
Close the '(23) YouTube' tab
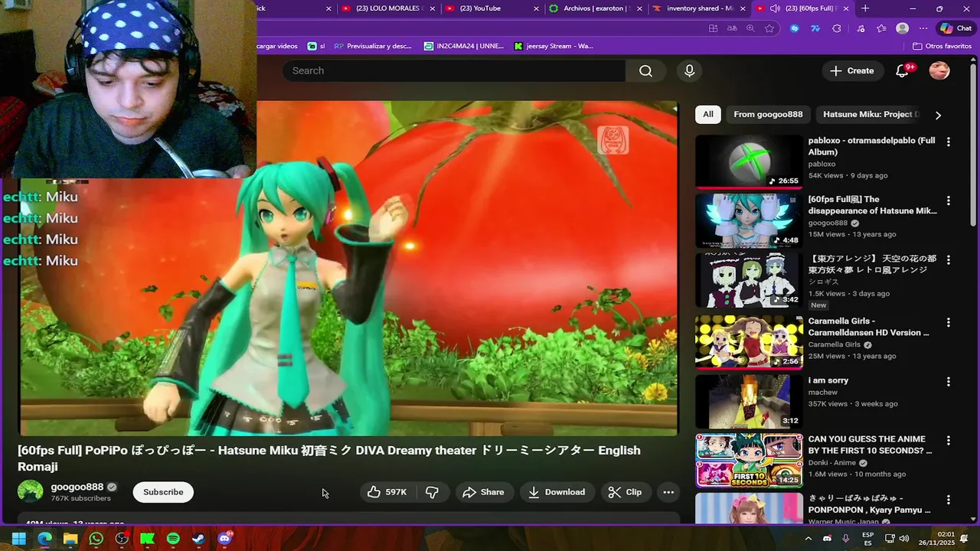[537, 8]
